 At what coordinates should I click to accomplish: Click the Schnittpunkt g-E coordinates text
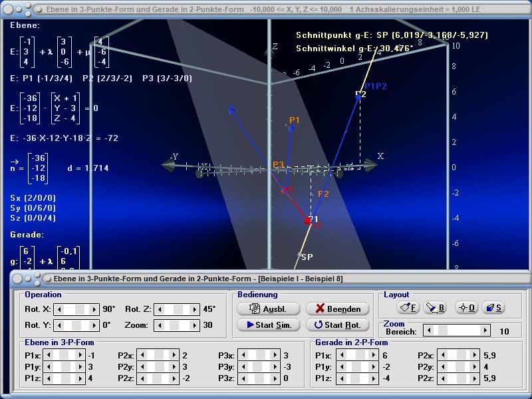tap(392, 35)
